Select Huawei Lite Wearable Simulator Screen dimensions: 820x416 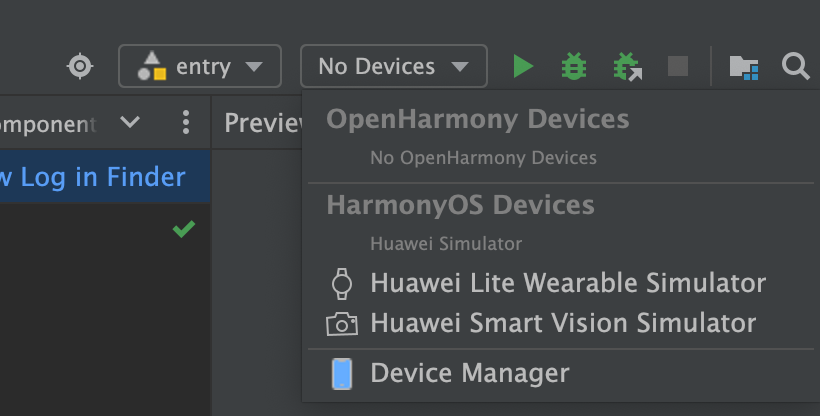(x=567, y=283)
